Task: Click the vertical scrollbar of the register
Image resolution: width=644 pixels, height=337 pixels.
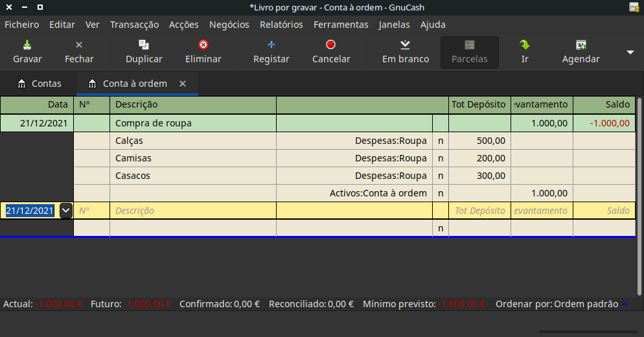Action: [x=639, y=196]
